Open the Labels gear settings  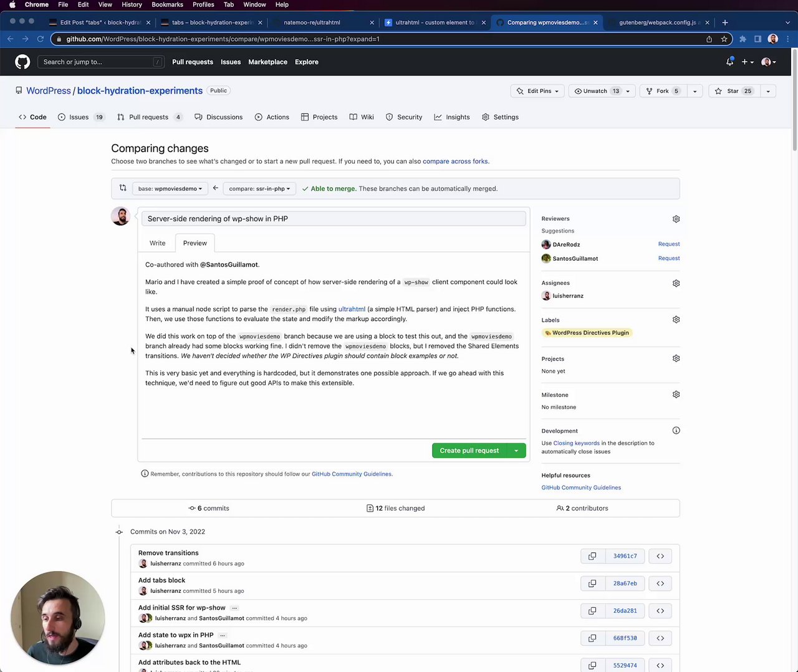tap(676, 320)
